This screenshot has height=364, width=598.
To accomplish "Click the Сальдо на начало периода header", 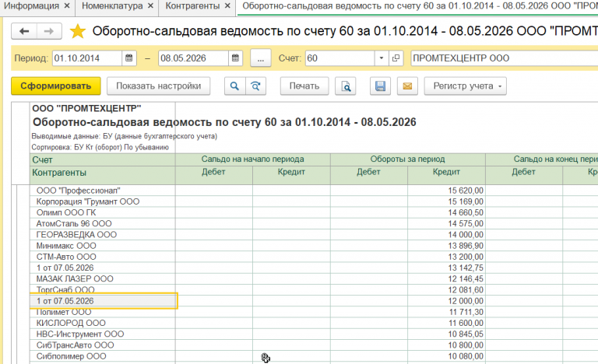I will click(x=252, y=159).
